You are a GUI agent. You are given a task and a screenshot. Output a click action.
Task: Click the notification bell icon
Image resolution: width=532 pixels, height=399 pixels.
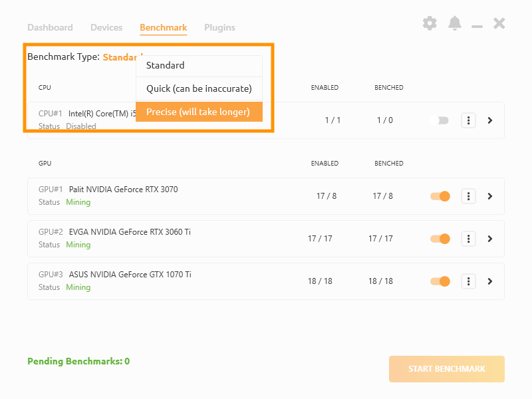point(455,23)
